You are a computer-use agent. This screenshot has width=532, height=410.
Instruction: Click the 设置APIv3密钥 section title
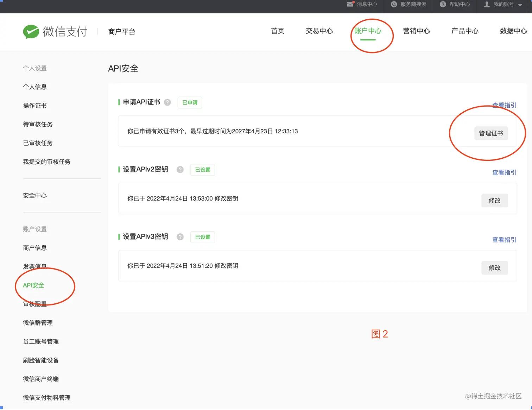point(145,236)
